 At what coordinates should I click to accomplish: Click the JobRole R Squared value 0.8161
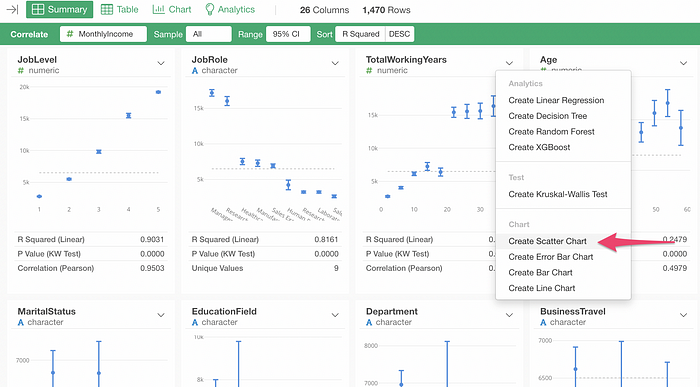point(326,239)
